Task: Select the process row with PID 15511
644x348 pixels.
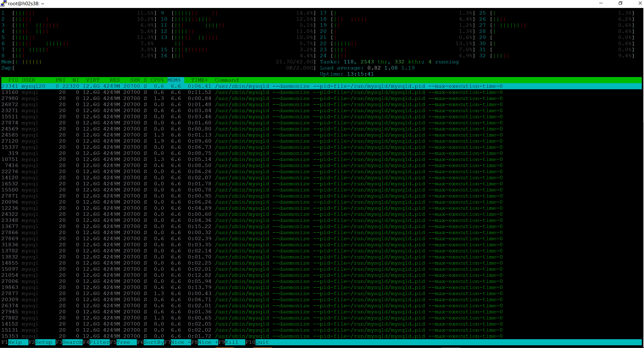Action: tap(322, 117)
